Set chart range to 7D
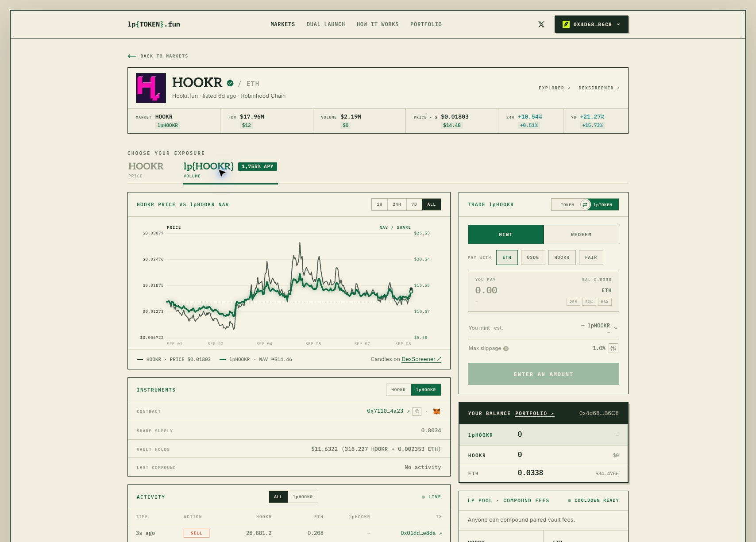This screenshot has width=756, height=542. click(414, 204)
